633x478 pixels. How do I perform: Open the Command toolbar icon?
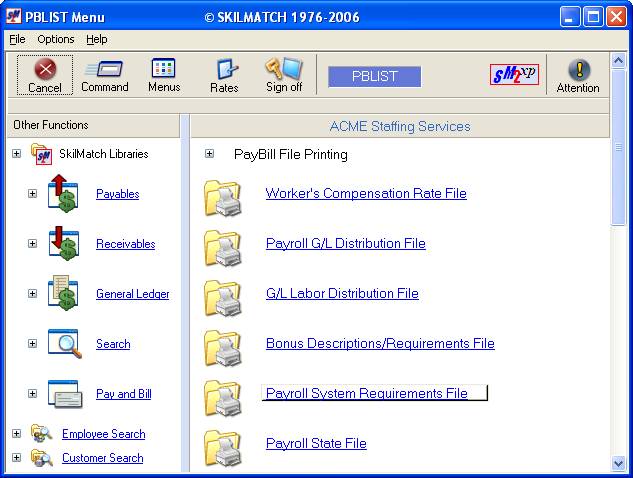pos(104,69)
